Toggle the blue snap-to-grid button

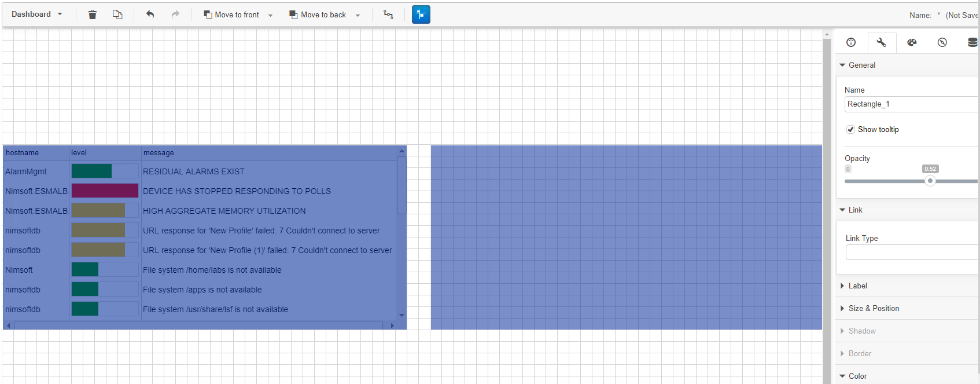pyautogui.click(x=421, y=14)
